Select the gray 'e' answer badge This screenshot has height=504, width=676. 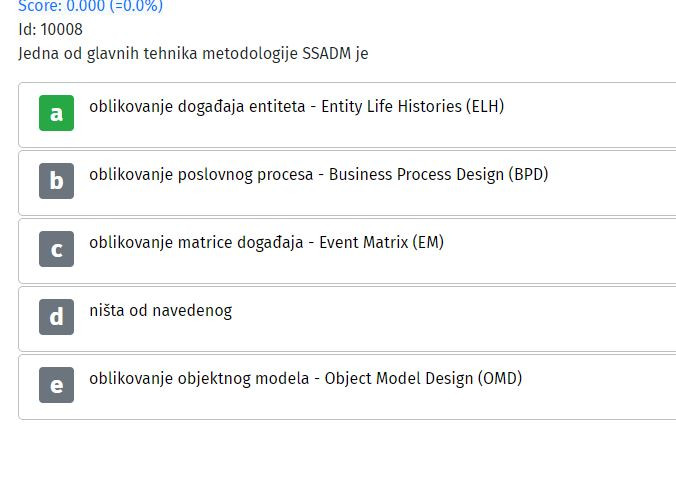56,385
